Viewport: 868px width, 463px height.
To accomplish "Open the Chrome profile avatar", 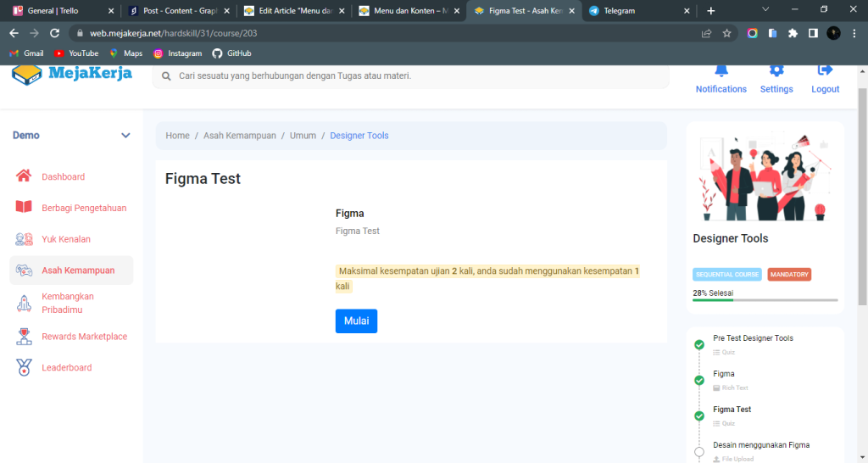I will [834, 33].
